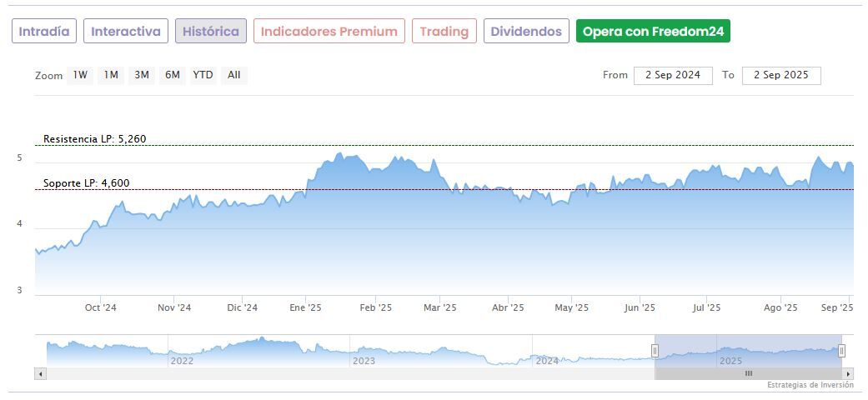Select the 3M zoom option
868x400 pixels.
tap(142, 75)
